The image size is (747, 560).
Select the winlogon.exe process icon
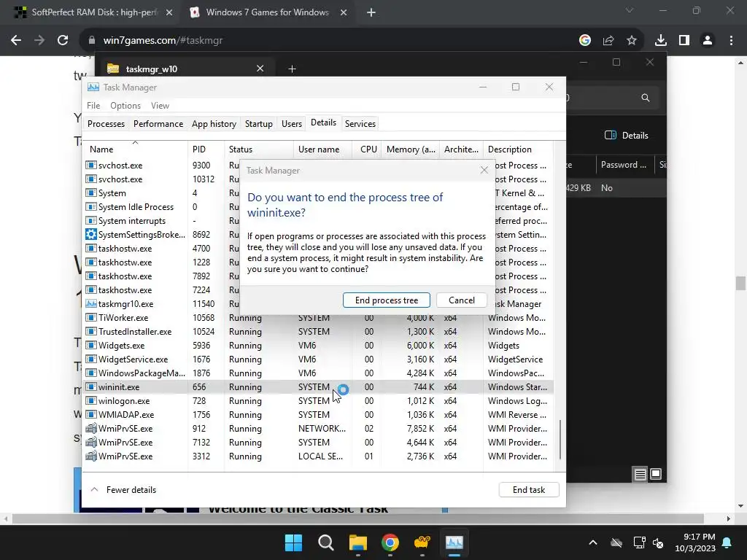(91, 400)
